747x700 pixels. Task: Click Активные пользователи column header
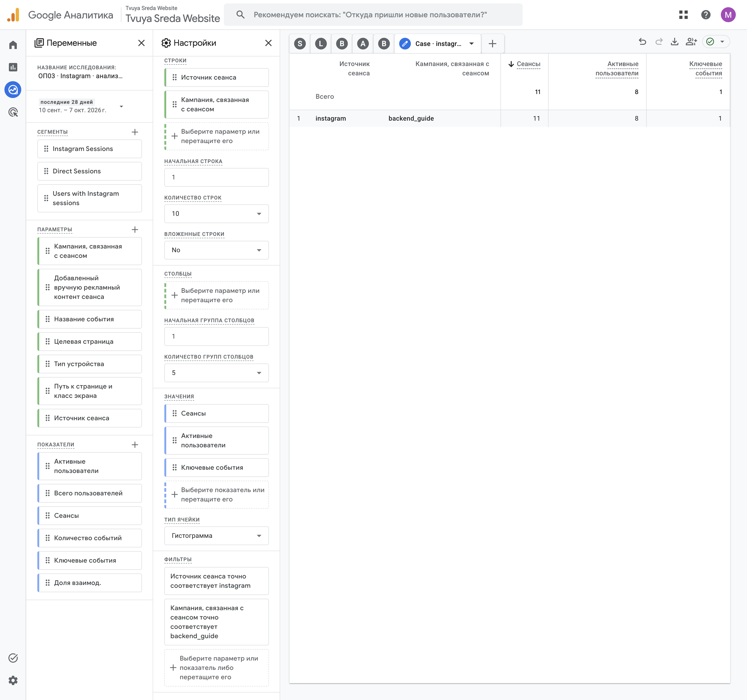tap(617, 69)
